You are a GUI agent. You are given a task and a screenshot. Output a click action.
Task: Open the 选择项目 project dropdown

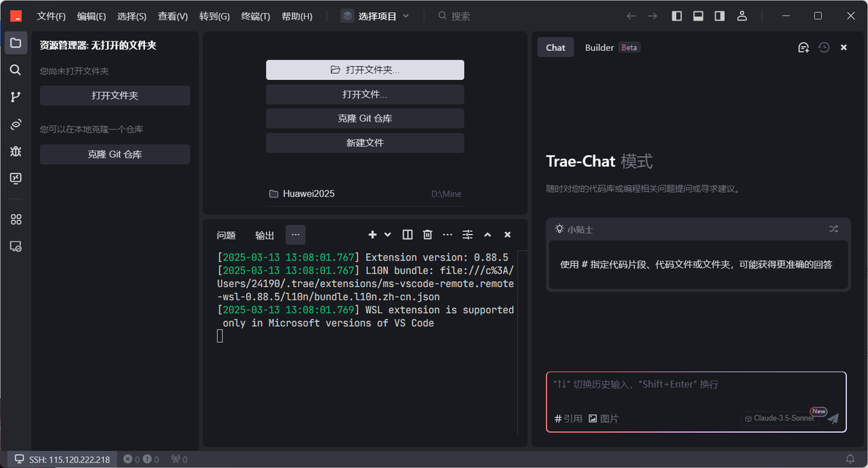point(376,16)
